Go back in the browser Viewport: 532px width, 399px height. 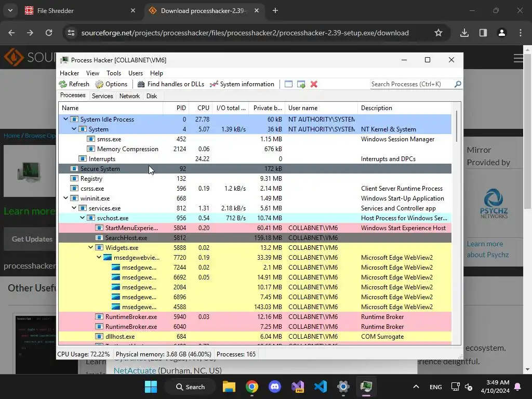[x=11, y=33]
